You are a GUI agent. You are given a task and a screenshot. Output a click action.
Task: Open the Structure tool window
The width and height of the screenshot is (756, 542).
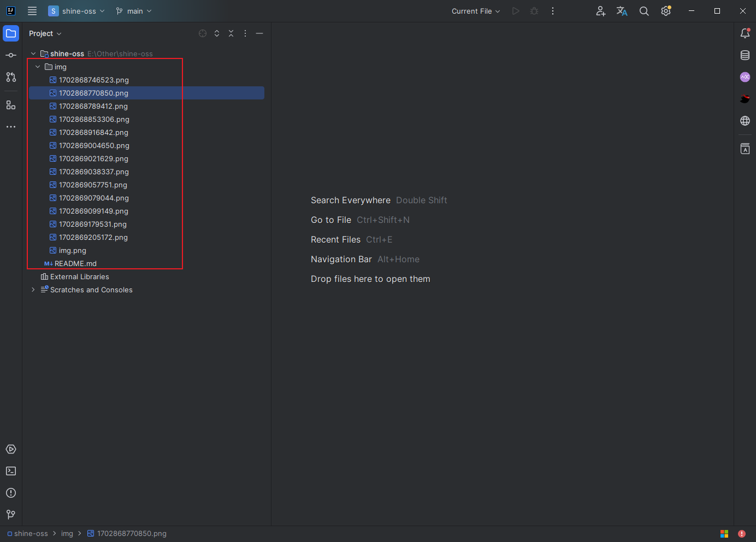pos(11,105)
